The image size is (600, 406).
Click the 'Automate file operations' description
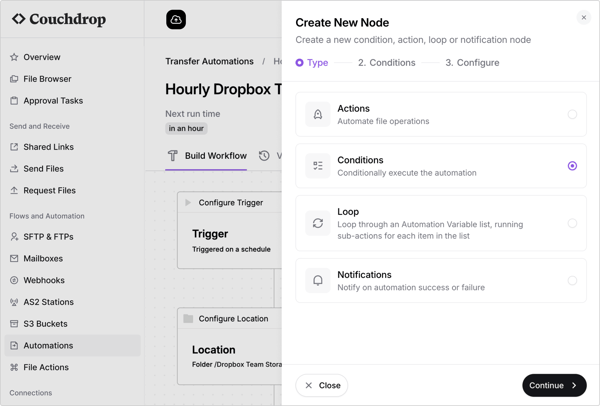[383, 121]
